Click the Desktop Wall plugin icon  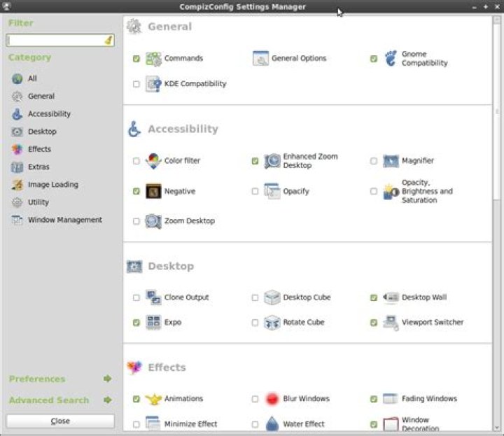point(391,297)
